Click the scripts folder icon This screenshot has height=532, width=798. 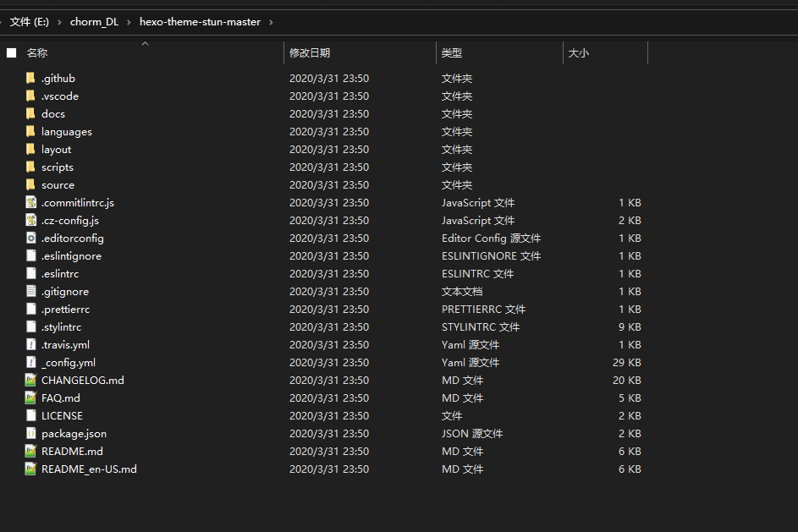coord(31,167)
